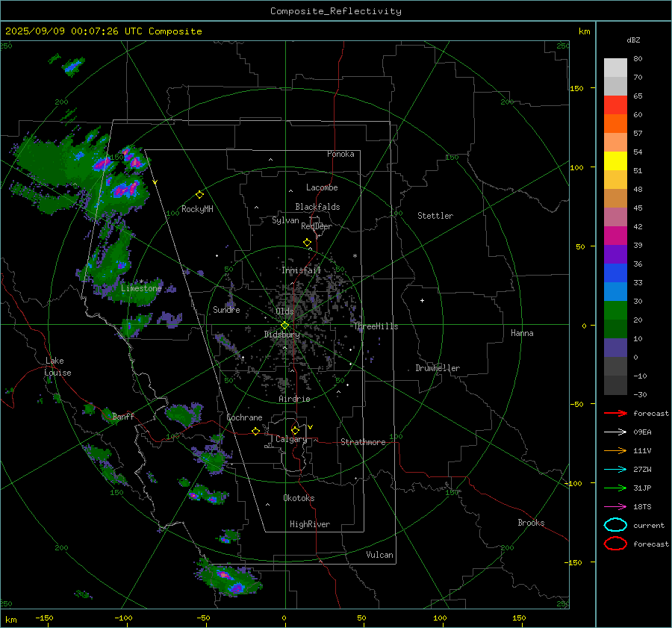Click the Hanna town label
This screenshot has width=672, height=628.
pos(522,333)
